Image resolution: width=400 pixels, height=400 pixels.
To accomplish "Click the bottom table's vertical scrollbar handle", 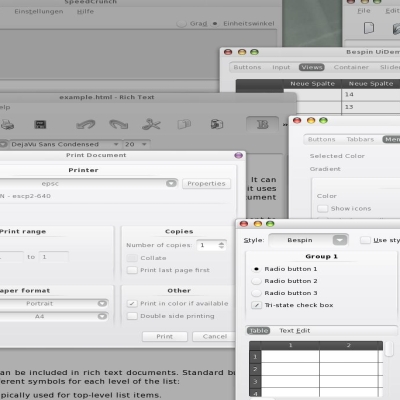I will coord(389,349).
